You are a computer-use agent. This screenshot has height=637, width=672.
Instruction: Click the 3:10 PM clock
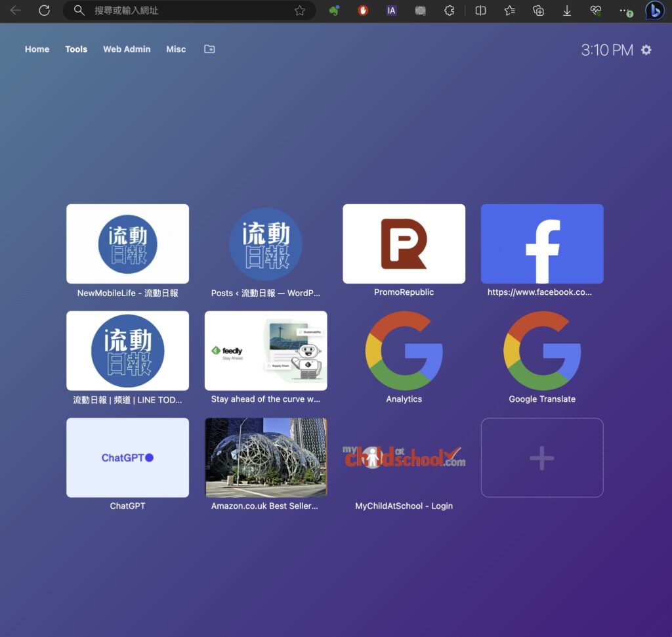pyautogui.click(x=607, y=50)
